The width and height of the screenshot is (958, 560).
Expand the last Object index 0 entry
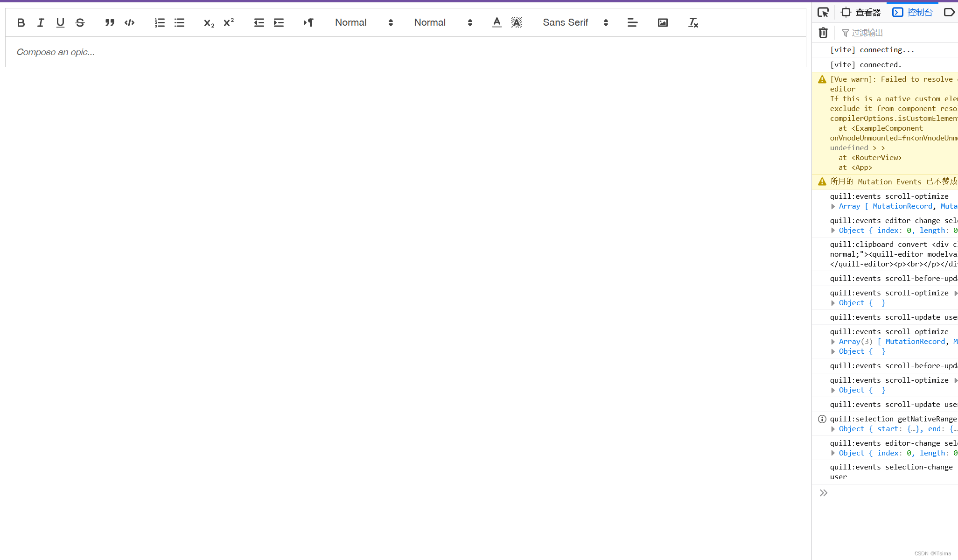833,453
